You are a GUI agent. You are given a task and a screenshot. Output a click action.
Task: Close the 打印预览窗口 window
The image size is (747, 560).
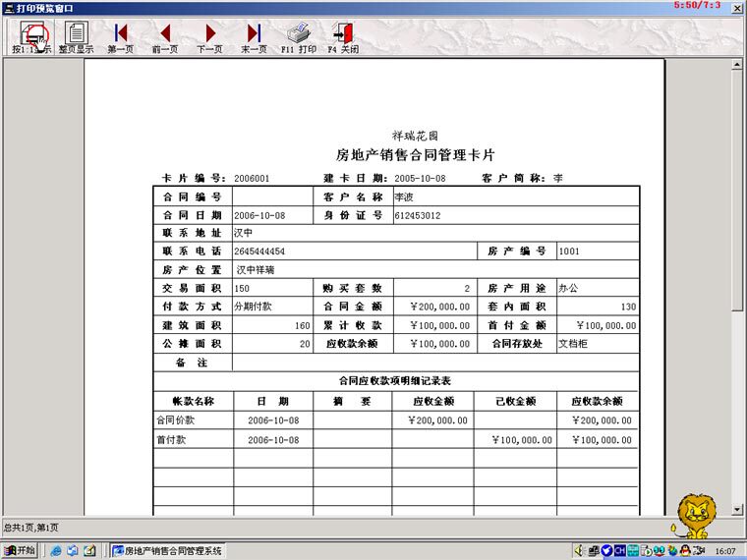737,8
